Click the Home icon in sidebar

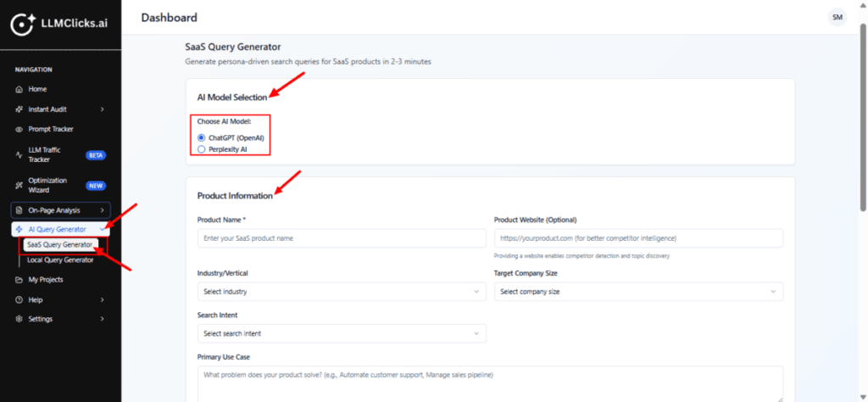pyautogui.click(x=19, y=89)
